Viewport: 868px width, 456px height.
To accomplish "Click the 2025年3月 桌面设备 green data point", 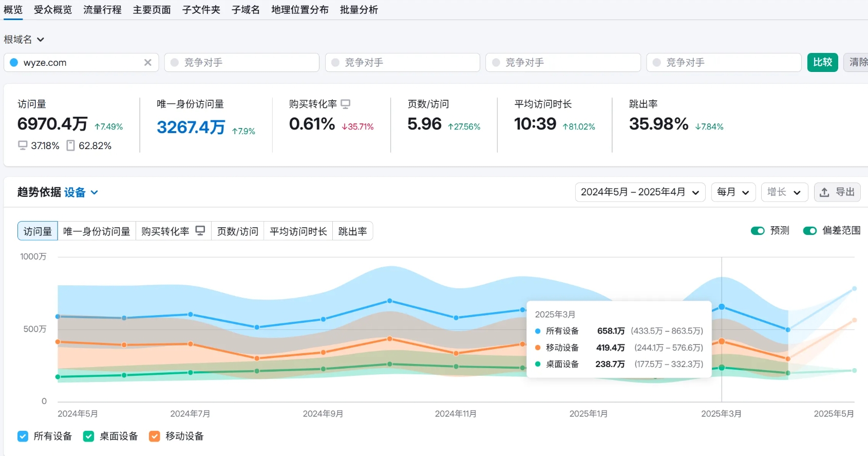I will [722, 368].
